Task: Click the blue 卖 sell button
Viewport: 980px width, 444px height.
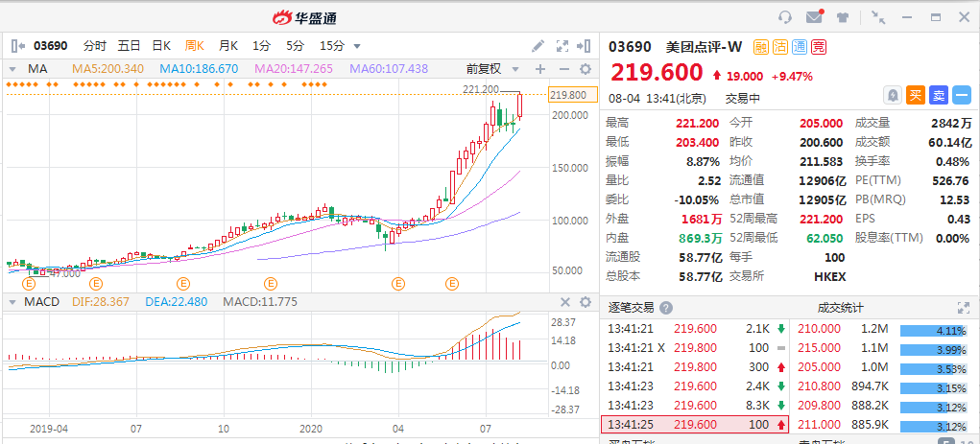Action: (939, 96)
